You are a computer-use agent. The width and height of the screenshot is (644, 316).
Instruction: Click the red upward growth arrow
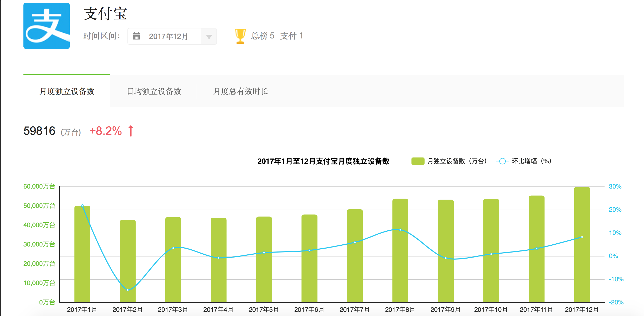point(131,131)
